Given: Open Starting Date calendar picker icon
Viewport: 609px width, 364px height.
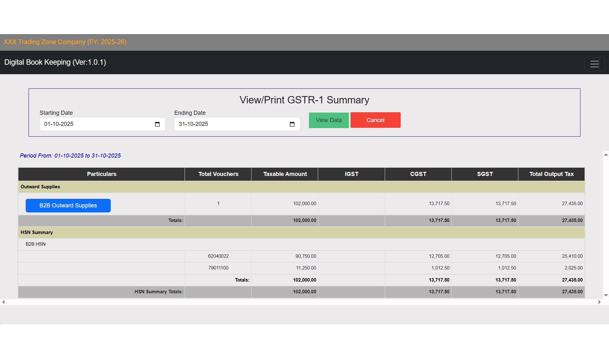Looking at the screenshot, I should point(157,124).
